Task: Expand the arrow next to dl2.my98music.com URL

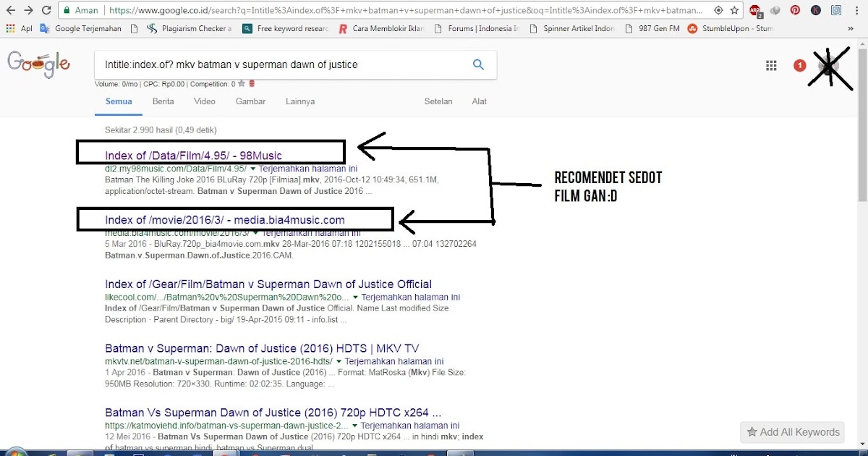Action: point(252,168)
